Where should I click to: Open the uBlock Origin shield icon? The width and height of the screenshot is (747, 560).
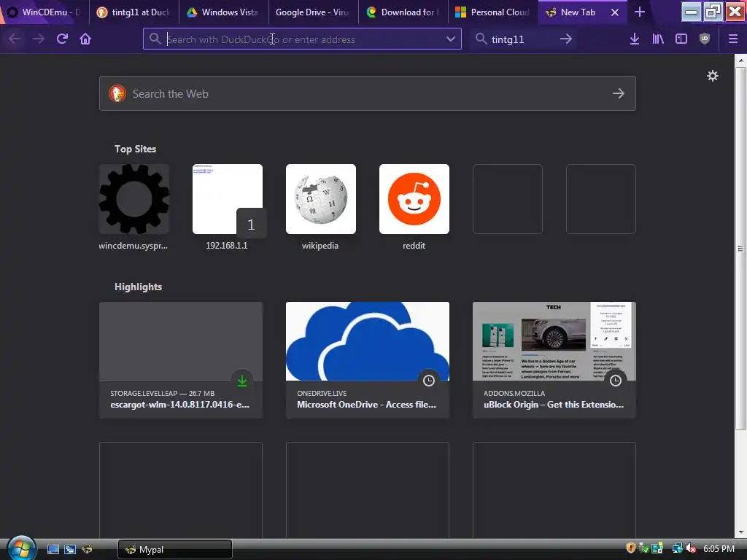point(705,39)
